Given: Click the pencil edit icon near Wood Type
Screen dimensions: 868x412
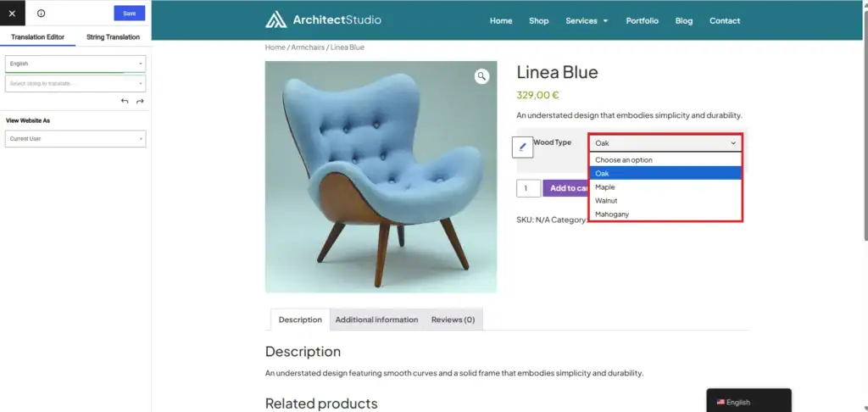Looking at the screenshot, I should [x=522, y=148].
